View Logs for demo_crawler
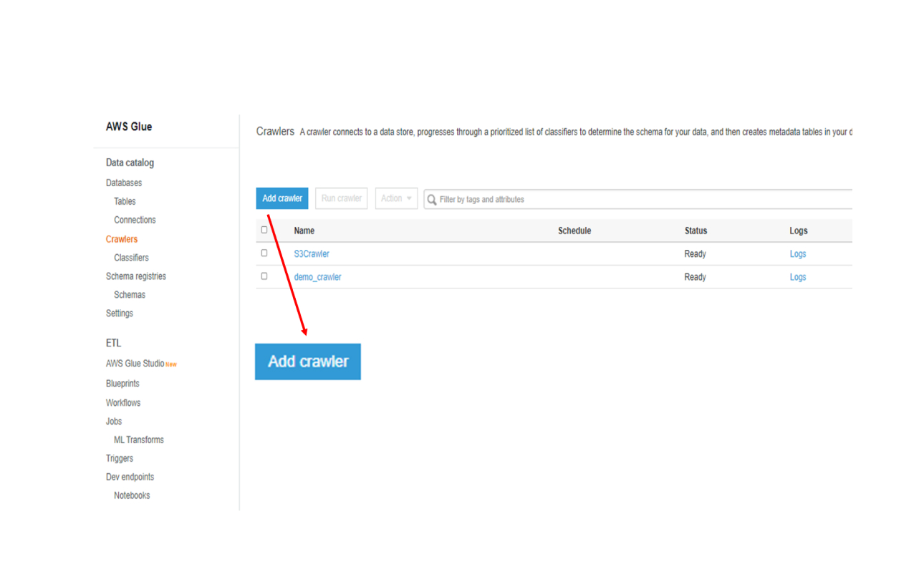The height and width of the screenshot is (587, 924). pyautogui.click(x=798, y=277)
